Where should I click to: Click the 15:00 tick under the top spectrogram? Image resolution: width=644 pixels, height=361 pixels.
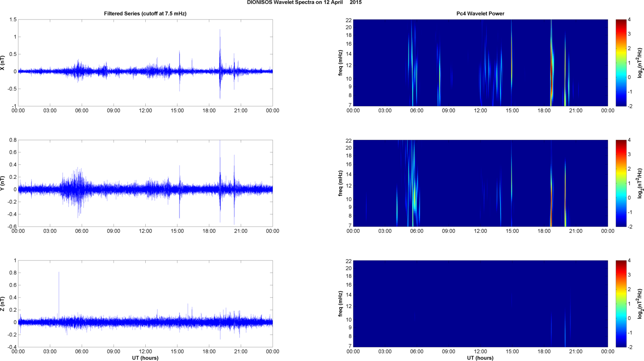(x=512, y=111)
